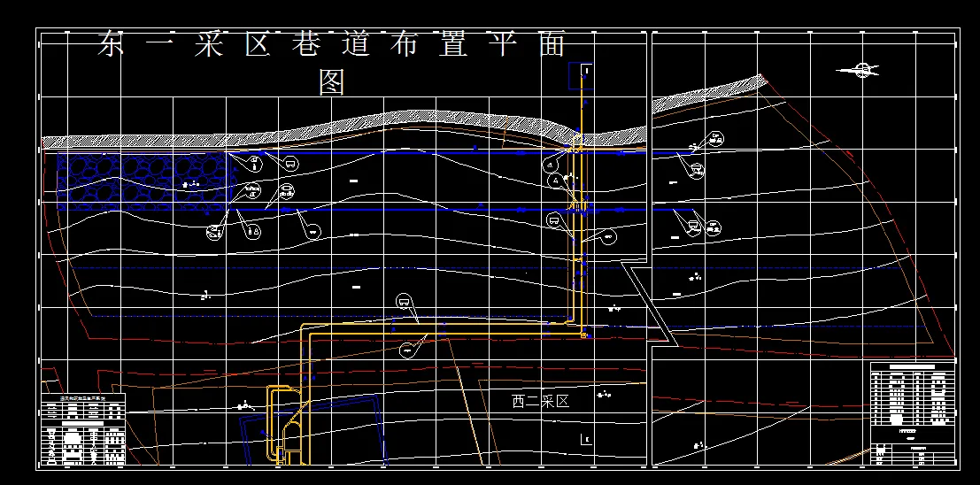The image size is (980, 485).
Task: Select the blue cobblestone-hatched goaf area
Action: click(145, 181)
